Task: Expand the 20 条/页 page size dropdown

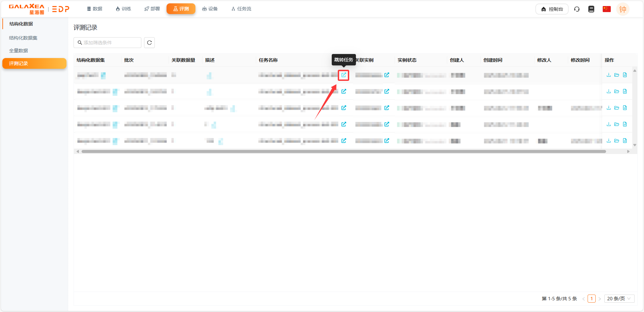Action: [x=619, y=299]
